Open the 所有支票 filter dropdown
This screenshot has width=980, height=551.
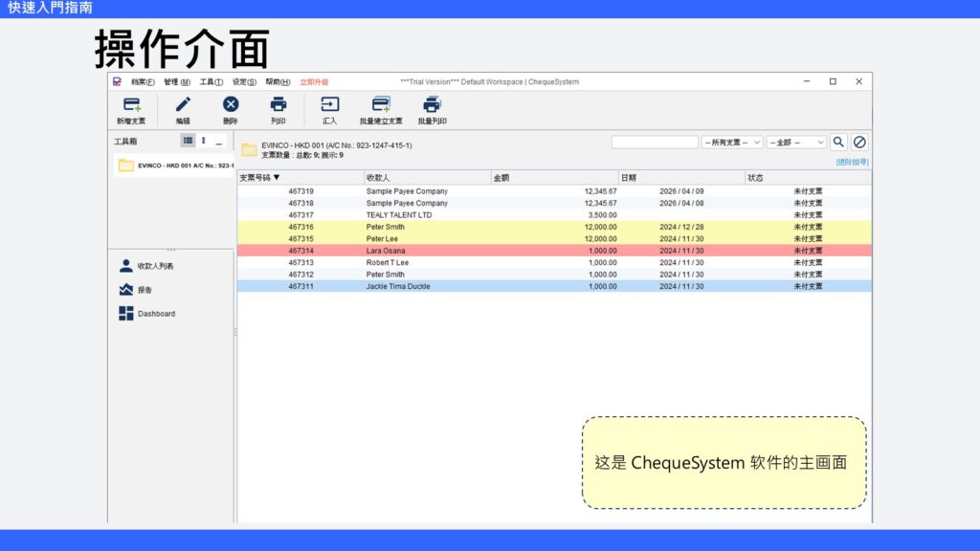click(732, 143)
